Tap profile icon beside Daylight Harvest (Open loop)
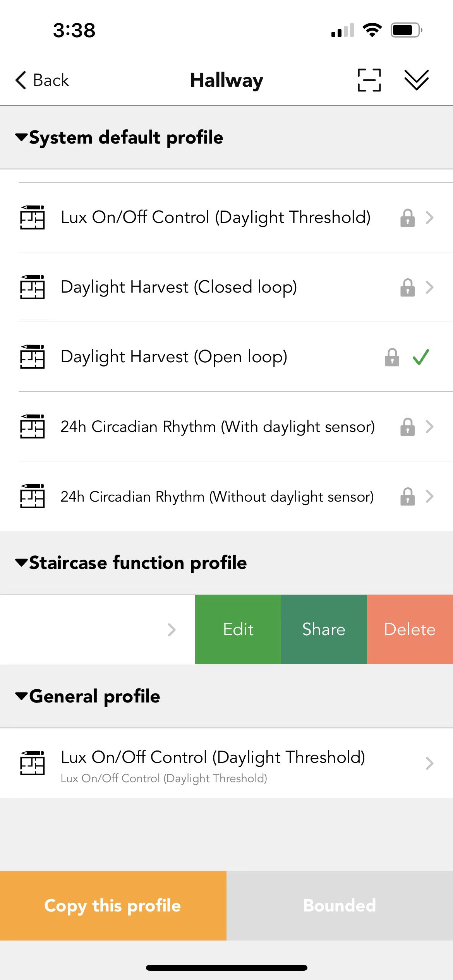The height and width of the screenshot is (980, 453). pyautogui.click(x=33, y=357)
